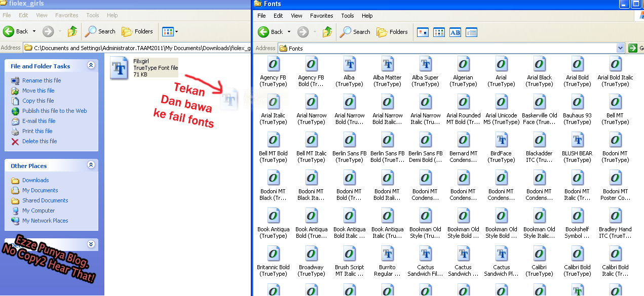Toggle Folders pane in fiolex_girls window

[137, 31]
